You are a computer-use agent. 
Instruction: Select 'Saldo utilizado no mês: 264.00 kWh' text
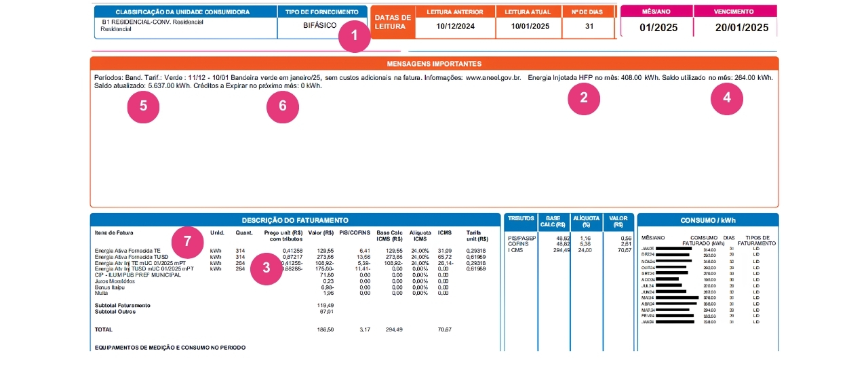point(717,78)
